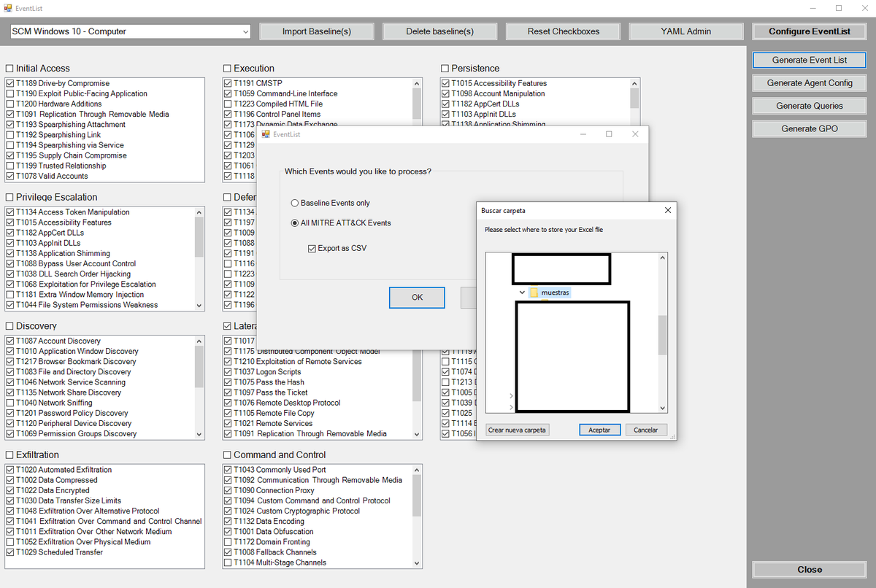Viewport: 876px width, 588px height.
Task: Toggle T1015 Accessibility Features in Persistence list
Action: (445, 84)
